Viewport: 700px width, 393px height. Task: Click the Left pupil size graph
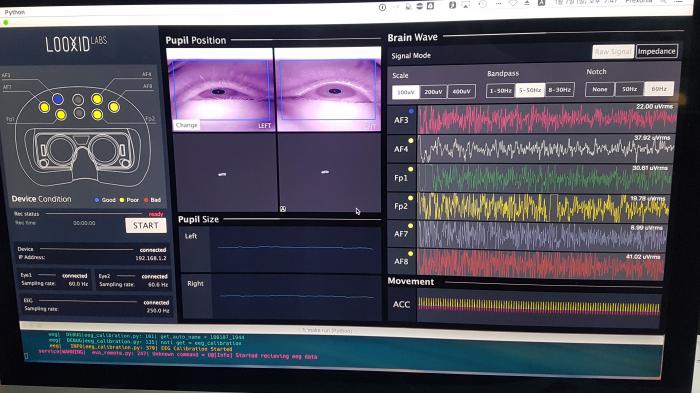pos(296,249)
